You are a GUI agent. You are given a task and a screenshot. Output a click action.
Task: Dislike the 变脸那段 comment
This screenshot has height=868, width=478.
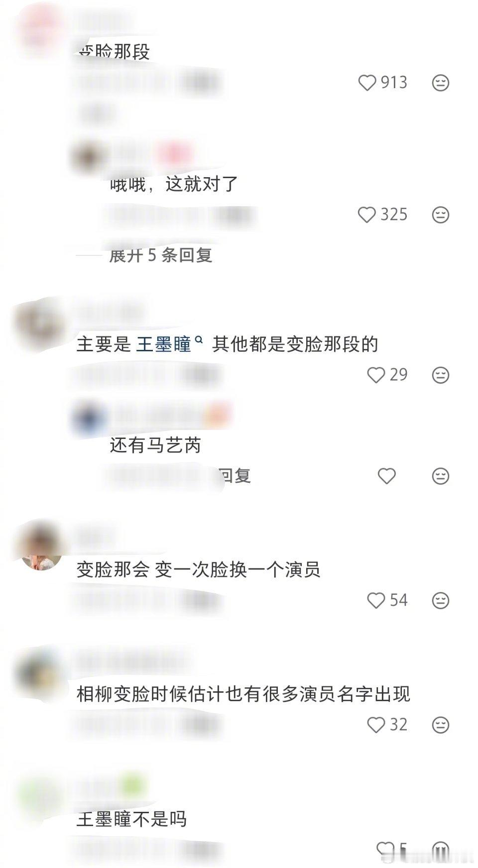(440, 83)
